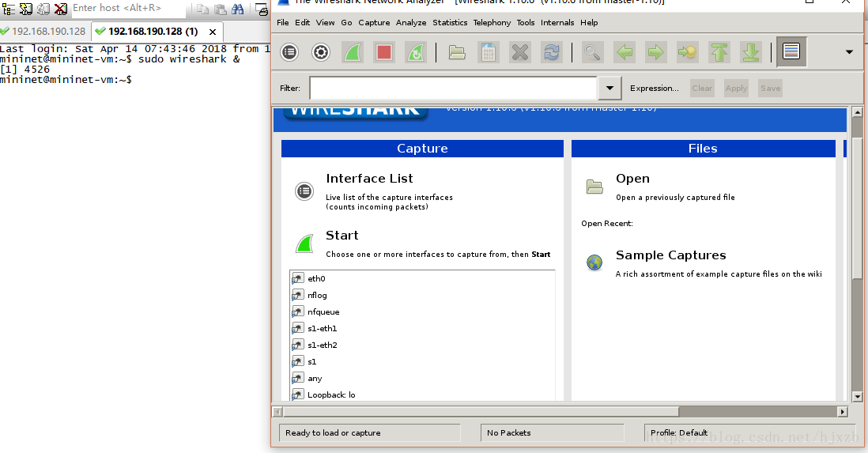
Task: Start a new live capture shark fin icon
Action: pos(353,53)
